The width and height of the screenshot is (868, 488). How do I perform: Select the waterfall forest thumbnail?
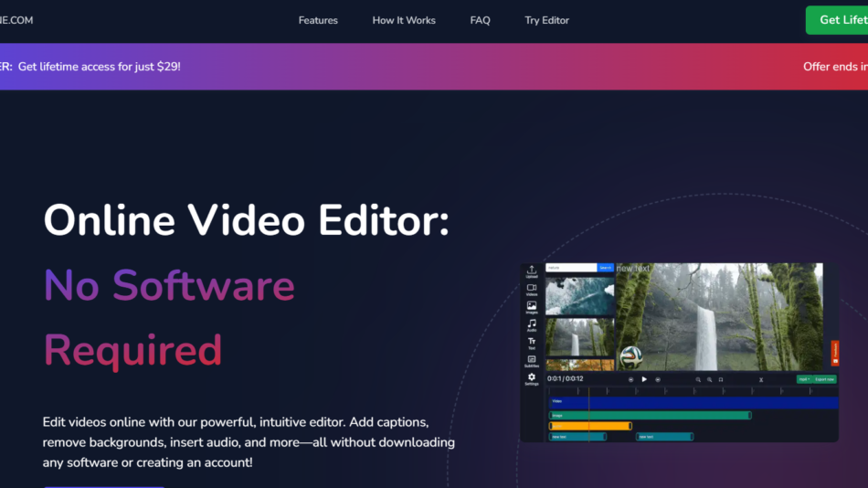point(579,337)
